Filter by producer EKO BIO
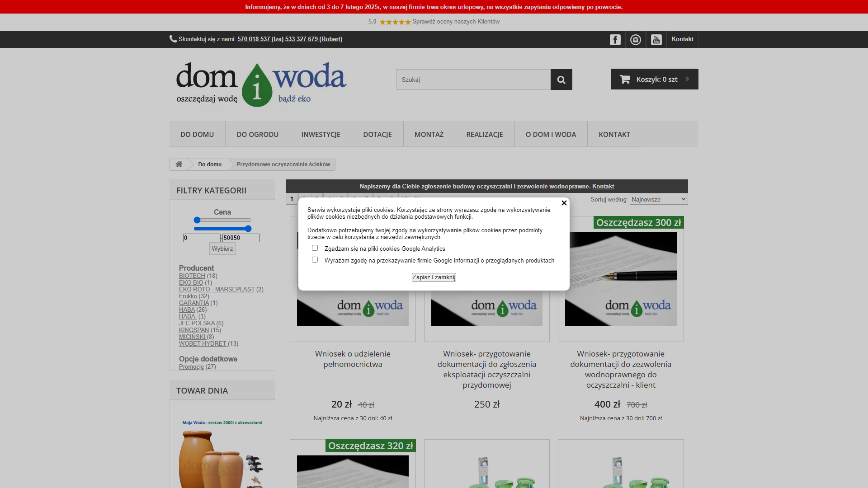The width and height of the screenshot is (868, 488). click(191, 282)
